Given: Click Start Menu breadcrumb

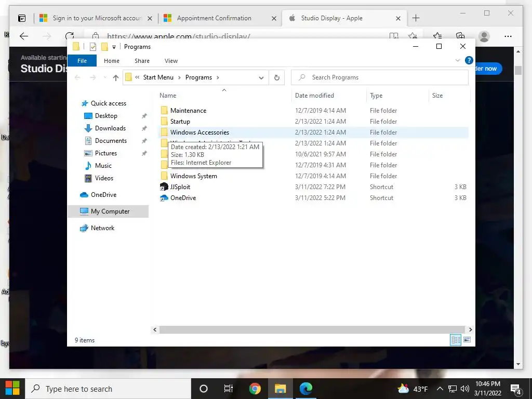Looking at the screenshot, I should tap(158, 78).
